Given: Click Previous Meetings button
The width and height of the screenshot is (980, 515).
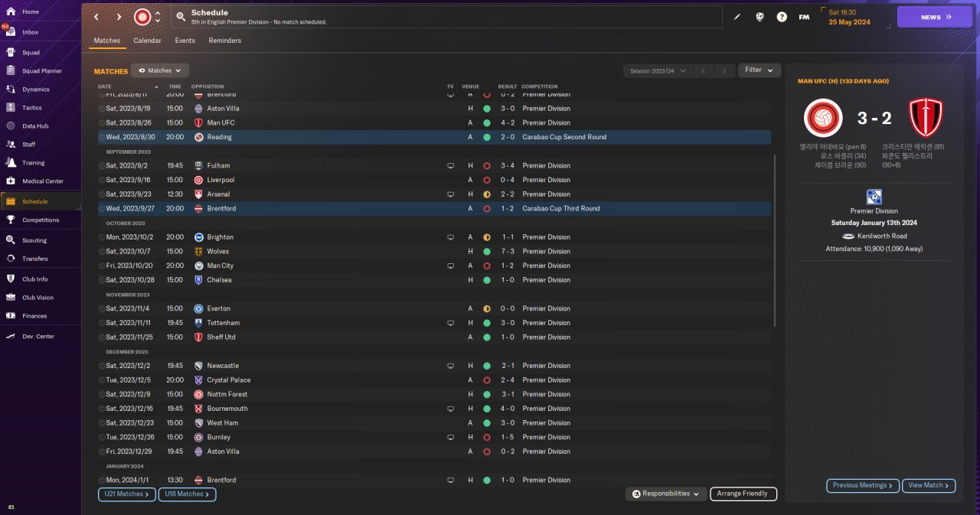Looking at the screenshot, I should (x=863, y=485).
